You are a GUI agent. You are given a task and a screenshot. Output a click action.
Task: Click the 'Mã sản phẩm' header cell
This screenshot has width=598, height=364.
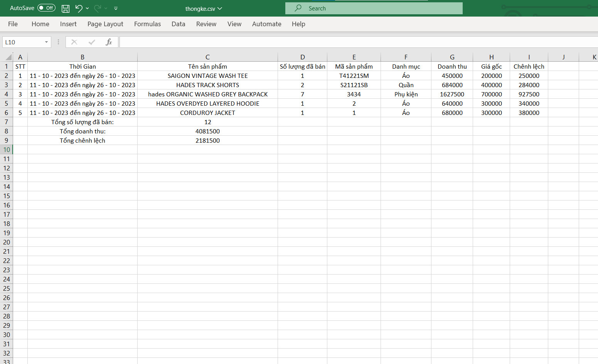click(354, 66)
